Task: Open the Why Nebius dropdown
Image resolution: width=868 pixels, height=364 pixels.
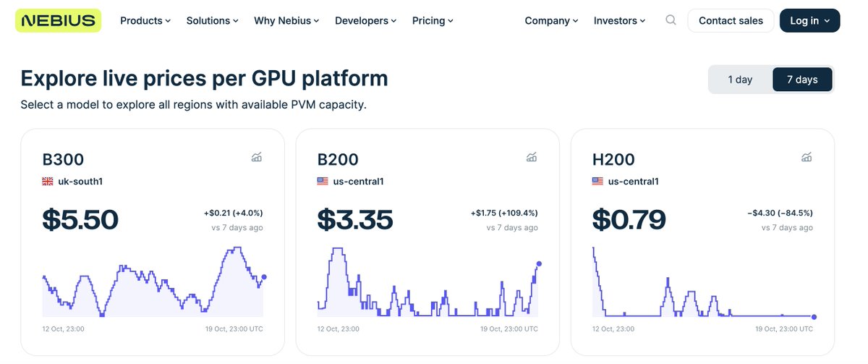Action: pos(287,20)
